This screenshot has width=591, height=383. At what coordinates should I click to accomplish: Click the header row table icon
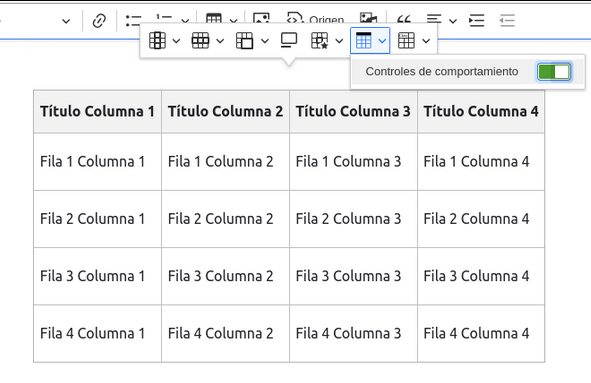point(363,40)
